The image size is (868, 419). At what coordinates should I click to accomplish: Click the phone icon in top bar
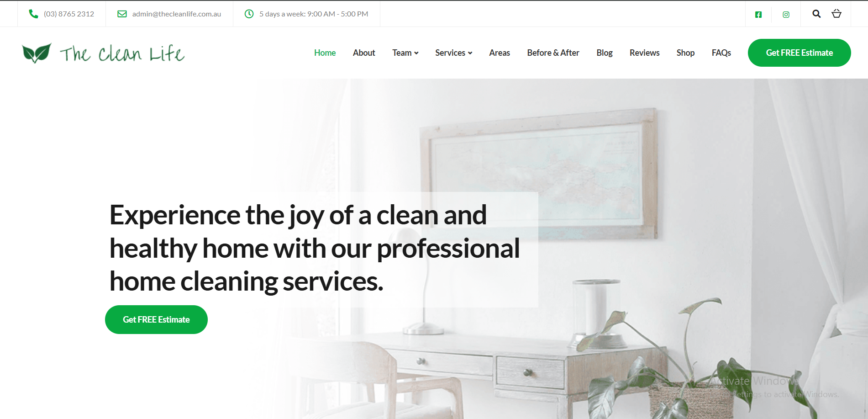(x=33, y=14)
